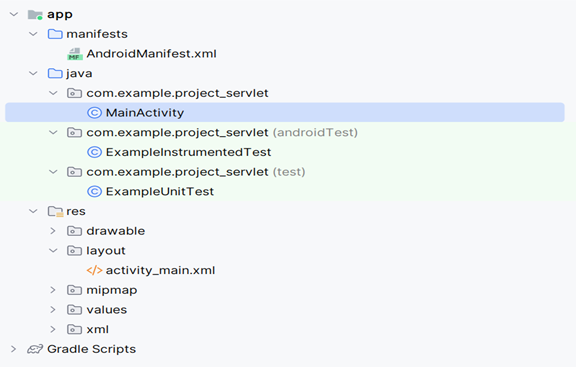576x367 pixels.
Task: Click the app module folder icon
Action: [x=35, y=15]
